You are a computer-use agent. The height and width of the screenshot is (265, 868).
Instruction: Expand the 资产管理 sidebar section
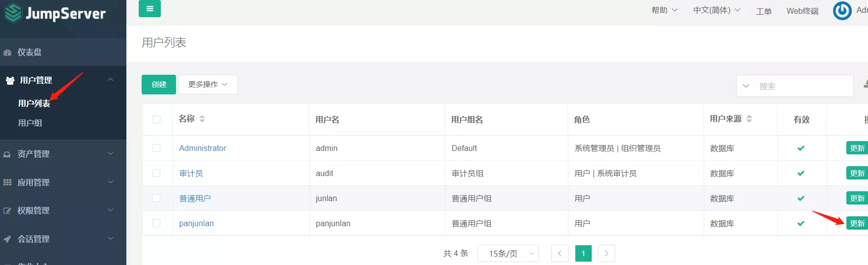click(33, 154)
